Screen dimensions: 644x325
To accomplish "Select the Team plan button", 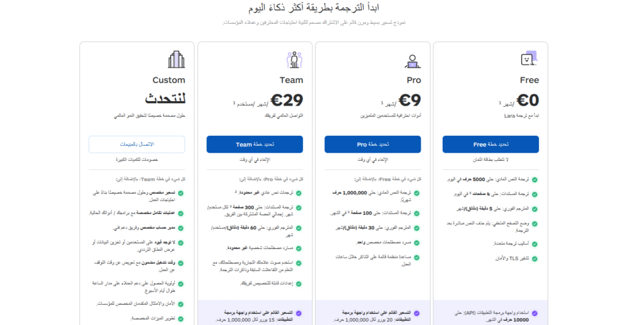I will 255,145.
